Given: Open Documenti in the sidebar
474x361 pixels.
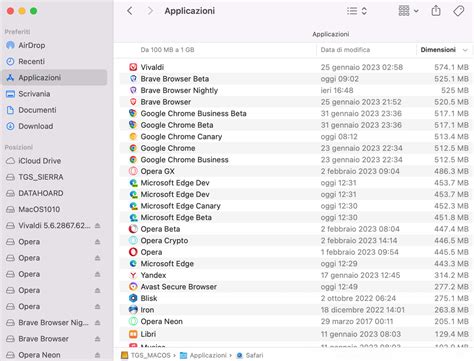Looking at the screenshot, I should (x=54, y=110).
